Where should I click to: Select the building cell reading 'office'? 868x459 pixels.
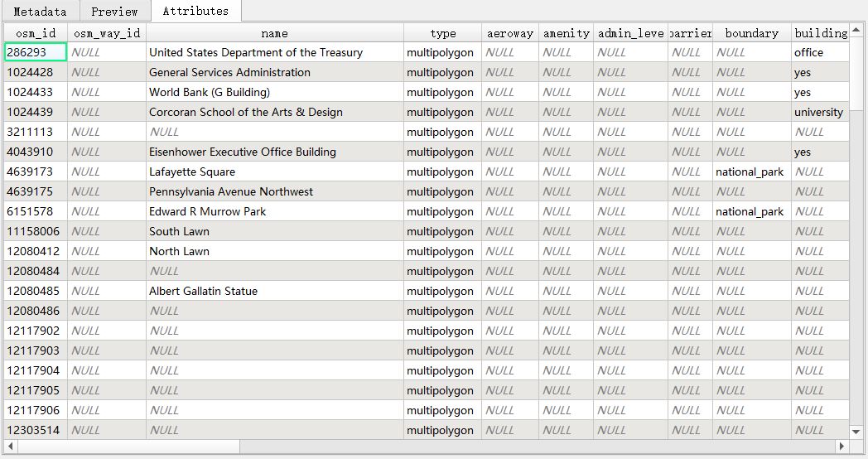click(821, 52)
